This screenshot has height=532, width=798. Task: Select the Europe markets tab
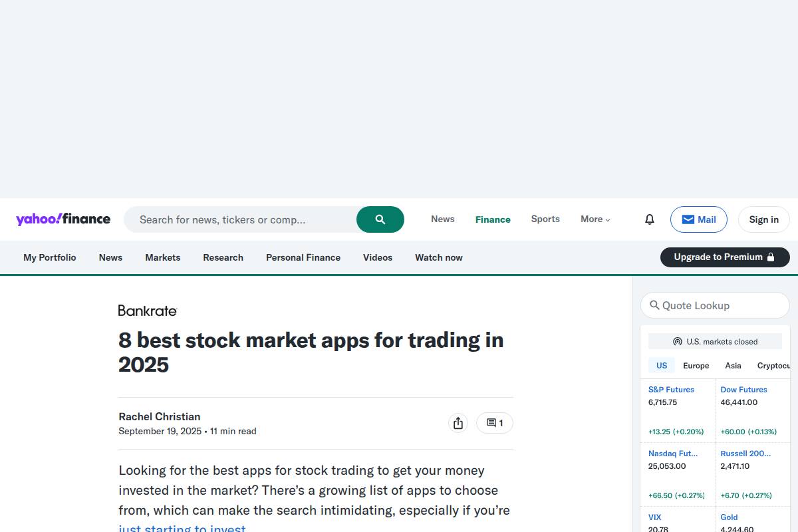pos(696,365)
